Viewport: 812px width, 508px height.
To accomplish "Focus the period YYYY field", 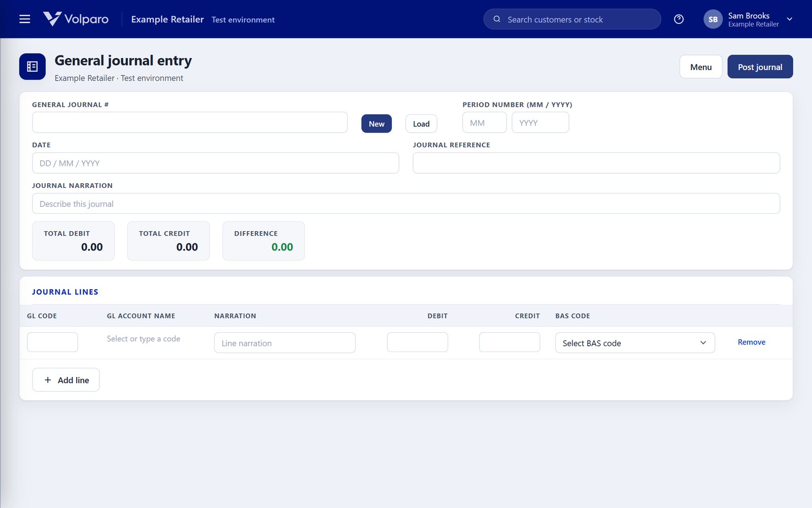I will 540,122.
